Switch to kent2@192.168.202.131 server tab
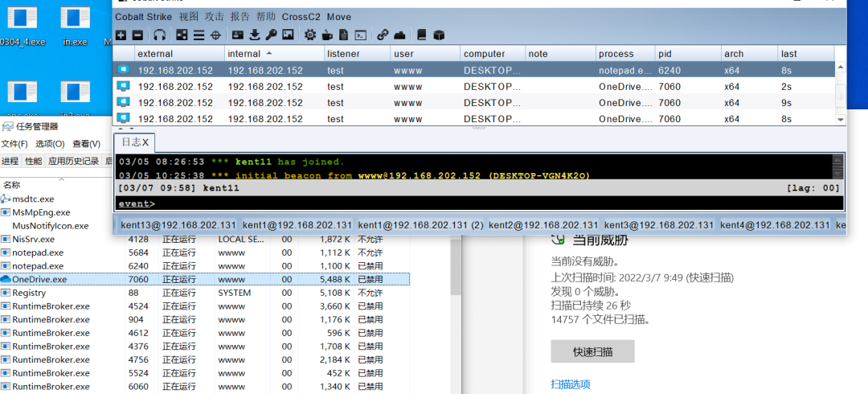The width and height of the screenshot is (868, 394). tap(543, 225)
